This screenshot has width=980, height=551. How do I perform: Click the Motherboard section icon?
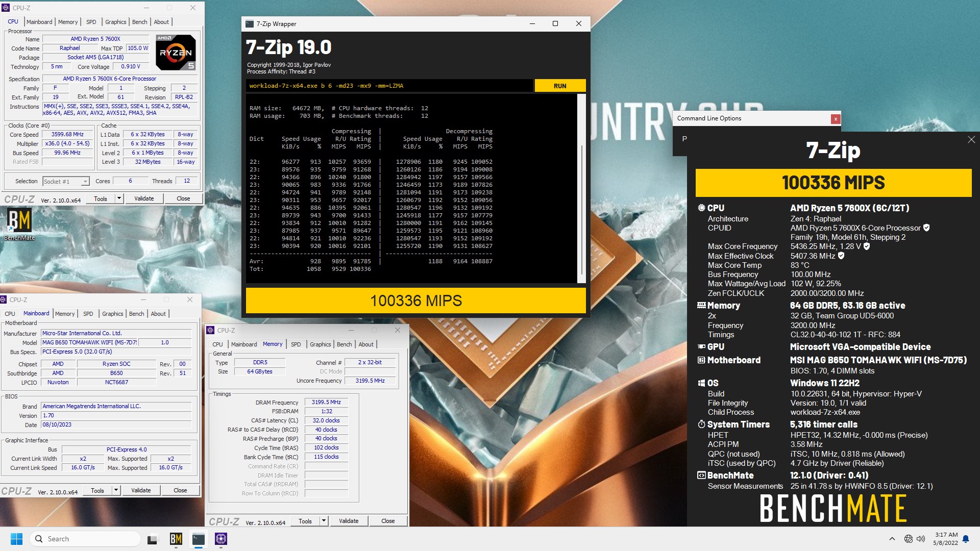tap(701, 360)
